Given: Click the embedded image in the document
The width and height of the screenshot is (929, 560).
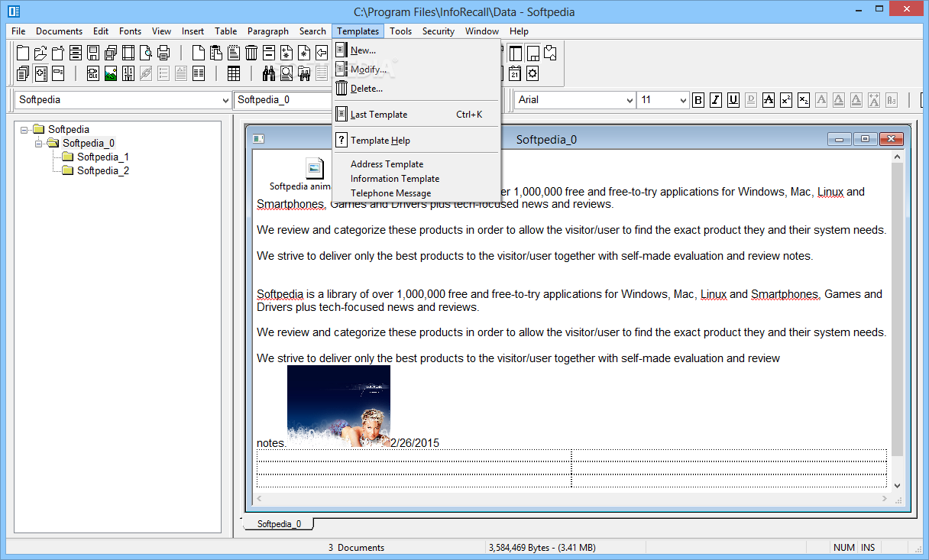Looking at the screenshot, I should coord(338,406).
